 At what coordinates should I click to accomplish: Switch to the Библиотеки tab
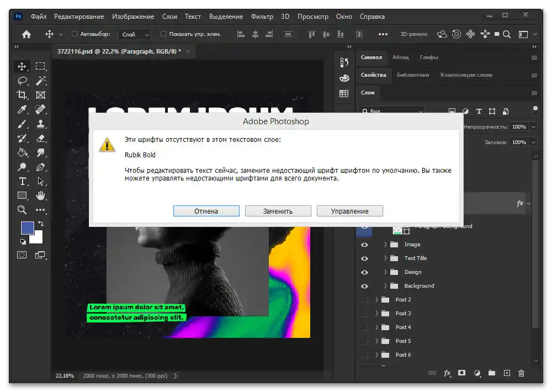(413, 75)
